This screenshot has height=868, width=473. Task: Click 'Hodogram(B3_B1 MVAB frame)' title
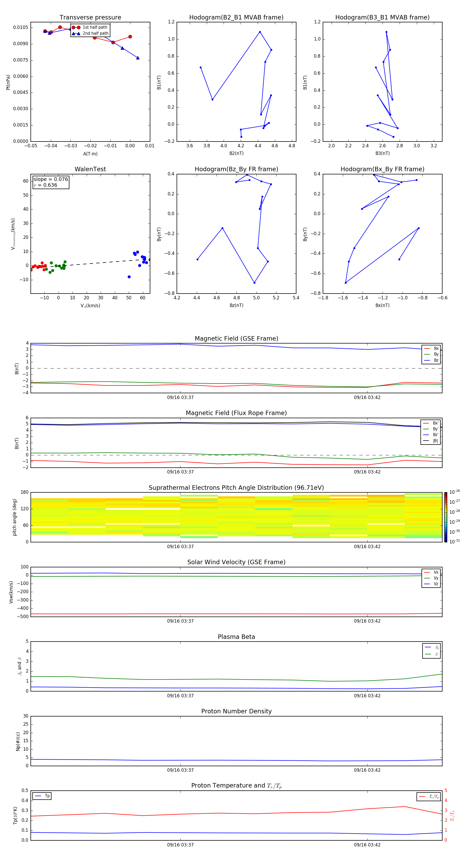click(382, 17)
